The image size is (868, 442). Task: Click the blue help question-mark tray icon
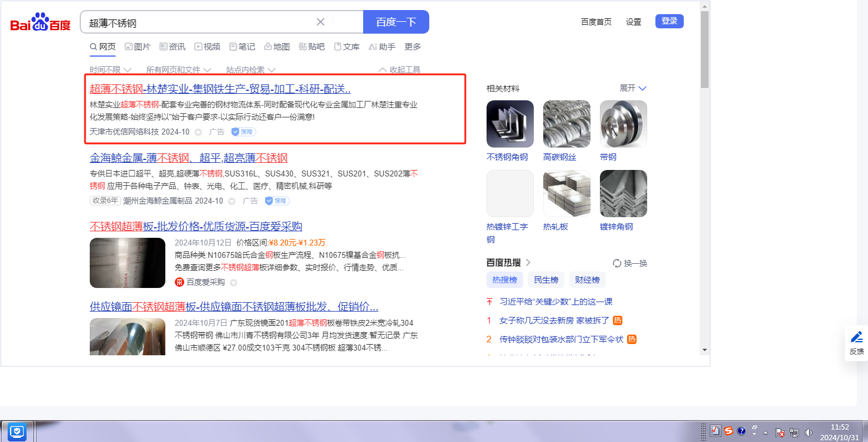point(742,431)
